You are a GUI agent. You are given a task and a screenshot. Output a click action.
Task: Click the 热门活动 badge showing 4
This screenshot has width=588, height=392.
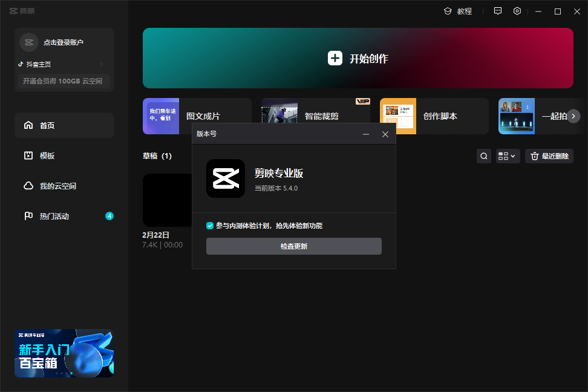click(109, 216)
